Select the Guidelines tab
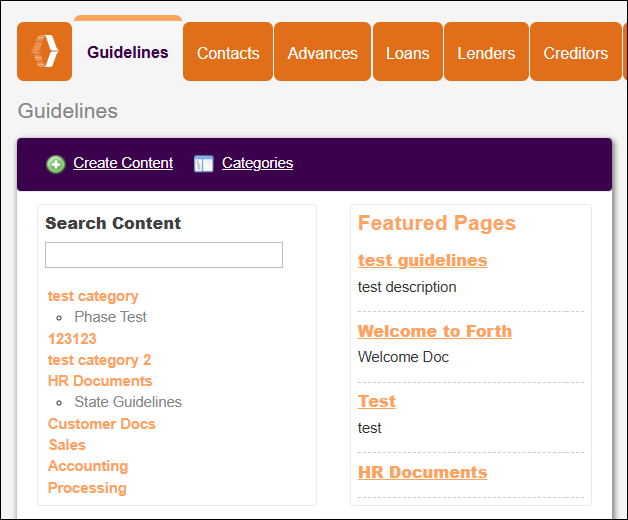 [128, 52]
